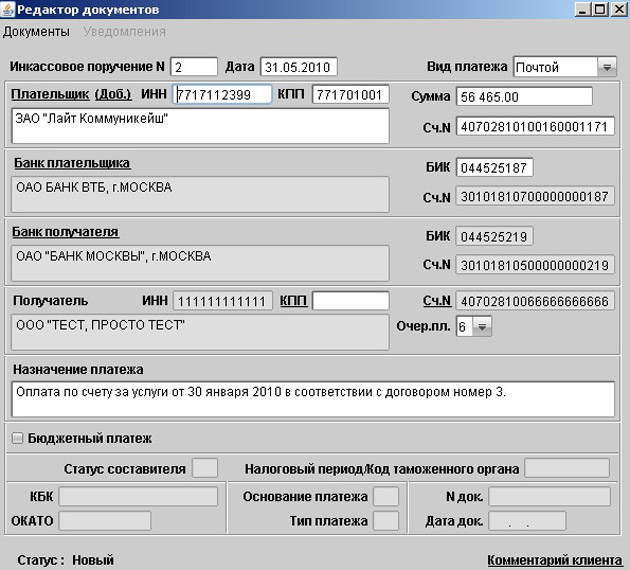Minimize the Редактор документов window
This screenshot has width=630, height=570.
pos(582,9)
